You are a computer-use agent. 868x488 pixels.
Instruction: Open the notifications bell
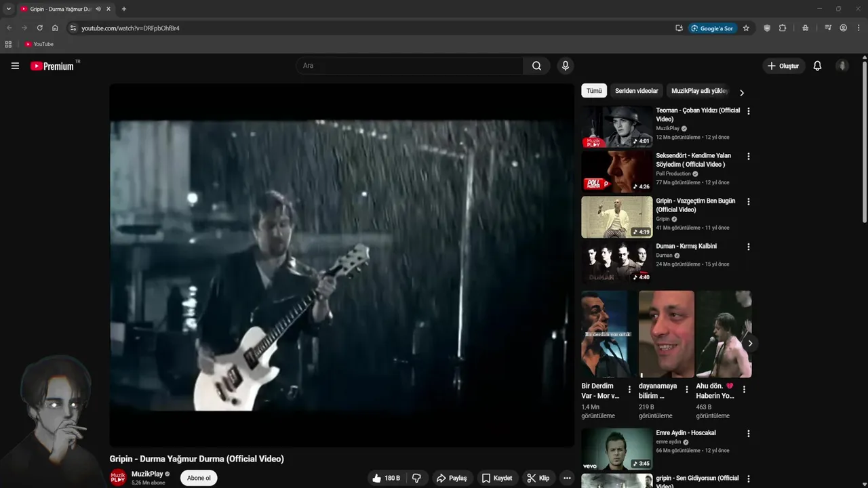817,66
